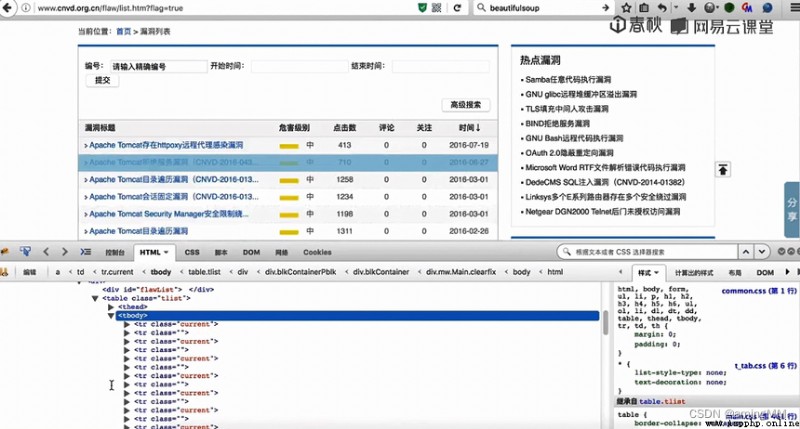Switch to the 网络 network panel tab
The height and width of the screenshot is (429, 800).
pos(282,253)
